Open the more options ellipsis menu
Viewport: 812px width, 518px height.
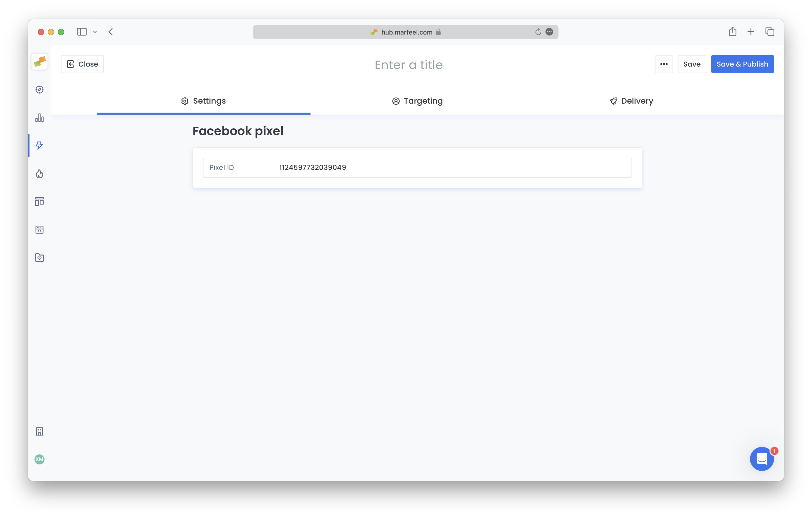[x=664, y=64]
